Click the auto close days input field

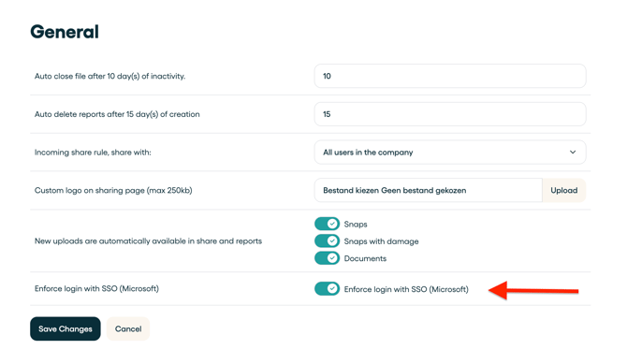click(x=450, y=76)
